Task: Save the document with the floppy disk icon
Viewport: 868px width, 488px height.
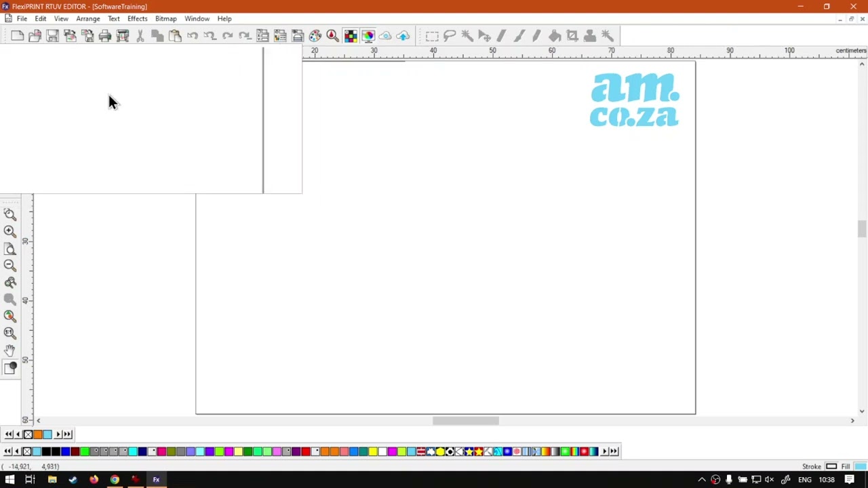Action: point(52,36)
